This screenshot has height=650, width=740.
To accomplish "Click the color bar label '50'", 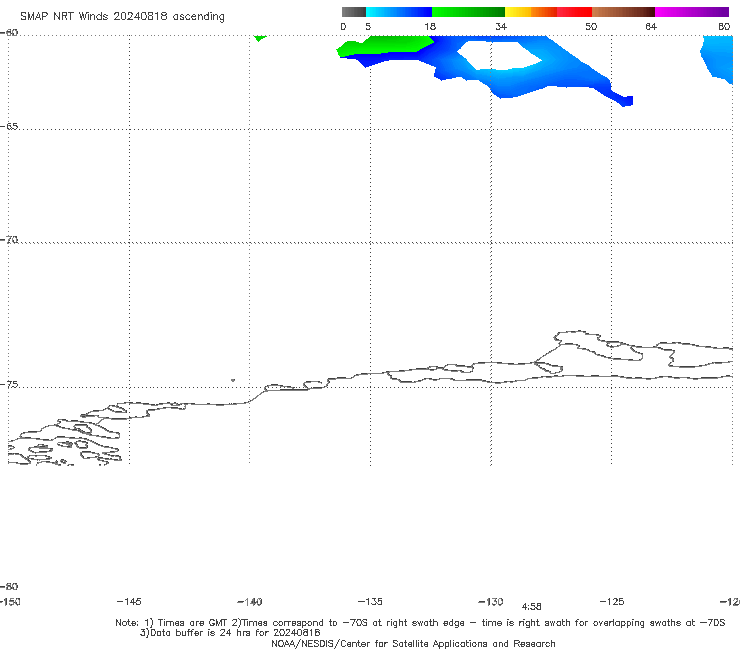I will coord(591,26).
